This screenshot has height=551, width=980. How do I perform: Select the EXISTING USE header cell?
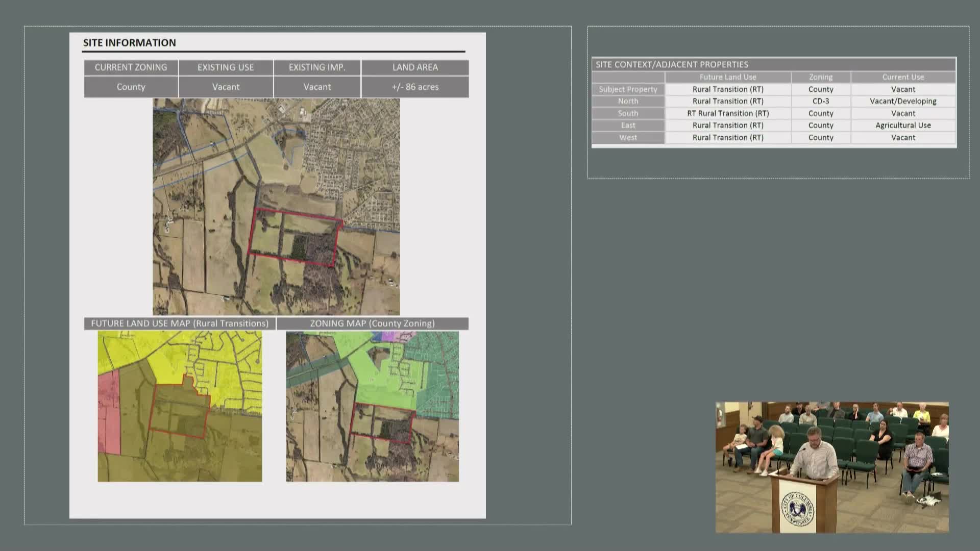click(x=226, y=67)
